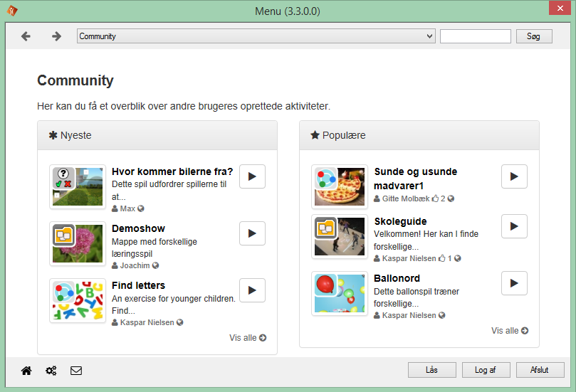Open 'Vis alle' under Populære

pos(509,331)
